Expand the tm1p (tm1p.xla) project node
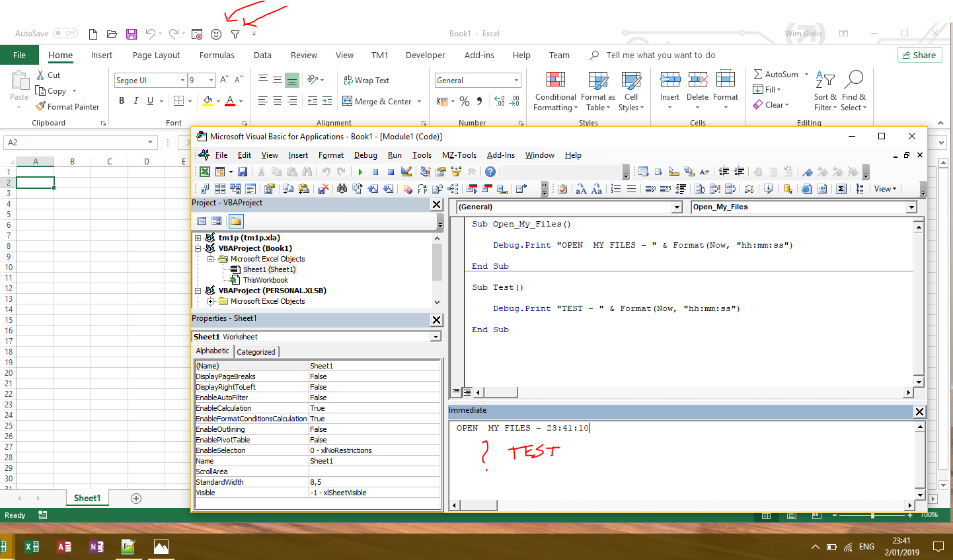The image size is (953, 560). [x=198, y=238]
